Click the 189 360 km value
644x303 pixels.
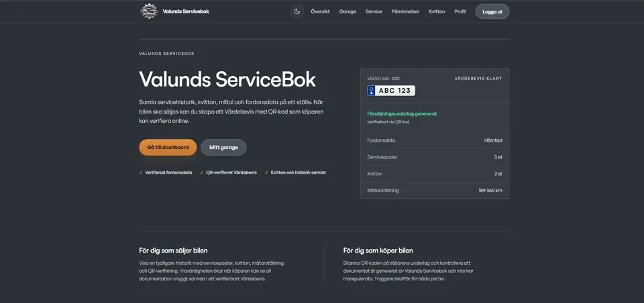490,191
